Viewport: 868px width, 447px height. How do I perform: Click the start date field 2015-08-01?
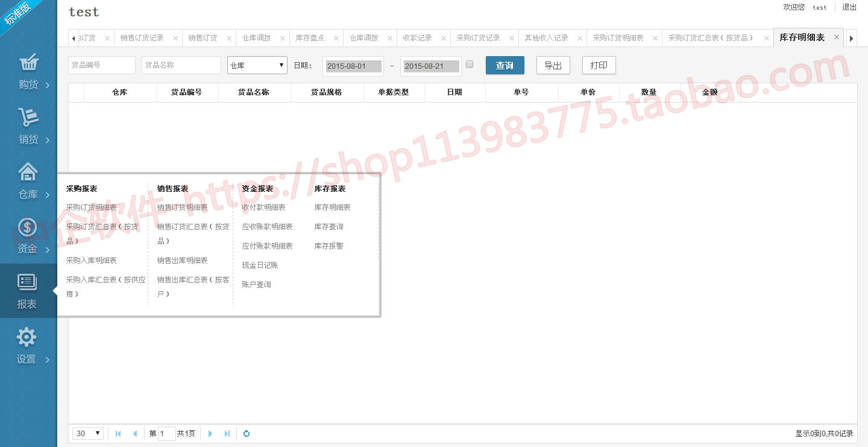click(x=354, y=66)
